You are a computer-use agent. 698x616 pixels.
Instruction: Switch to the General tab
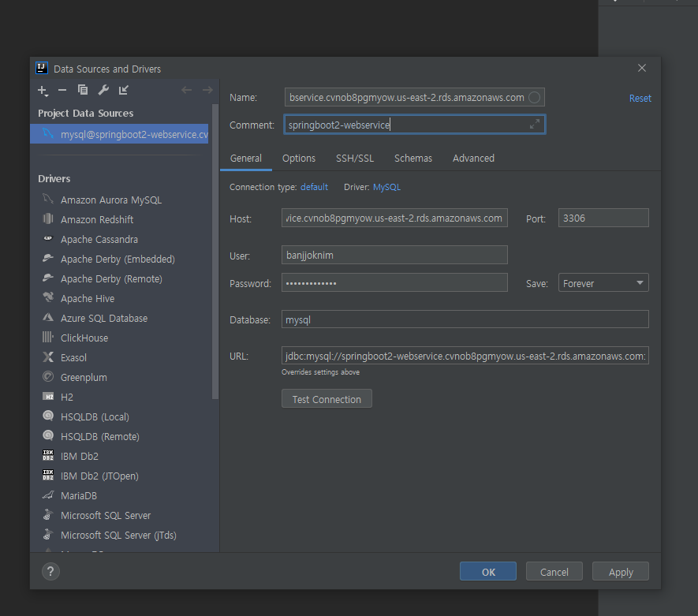[x=246, y=159]
